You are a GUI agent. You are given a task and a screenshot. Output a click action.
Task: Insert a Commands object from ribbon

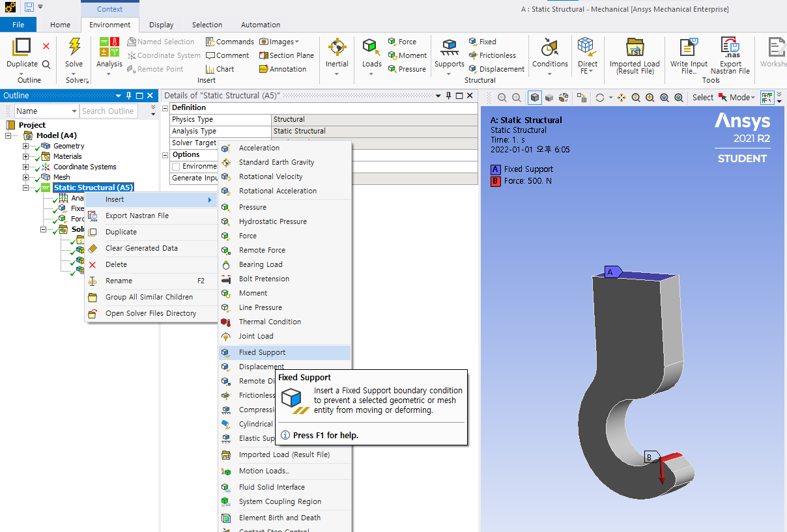230,42
